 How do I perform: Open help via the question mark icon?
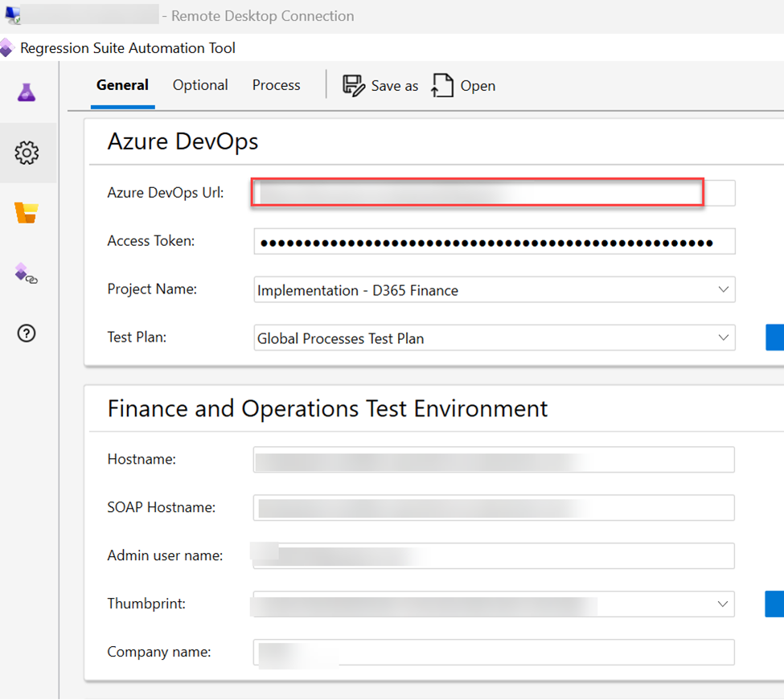(x=27, y=333)
